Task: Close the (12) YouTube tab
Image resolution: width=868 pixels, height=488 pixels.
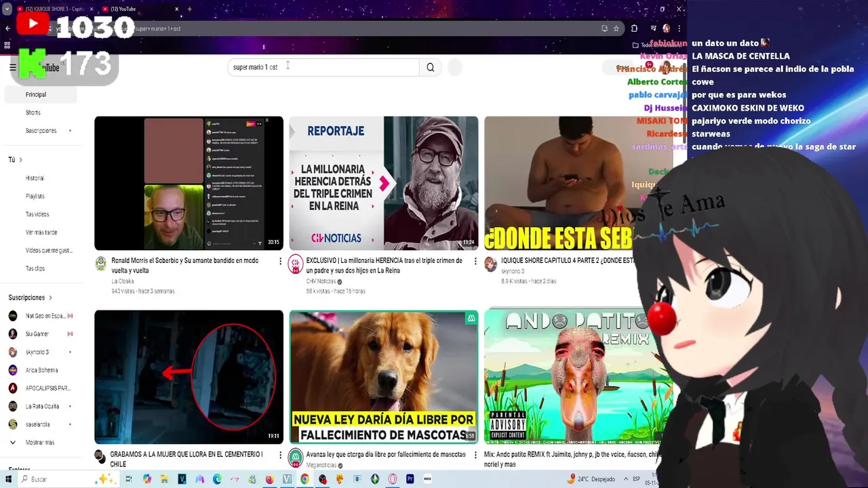Action: point(176,9)
